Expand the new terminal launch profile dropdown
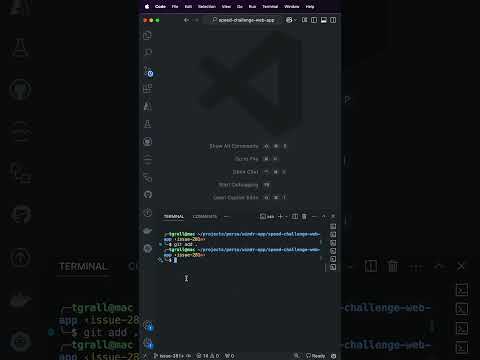480x360 pixels. pos(286,217)
